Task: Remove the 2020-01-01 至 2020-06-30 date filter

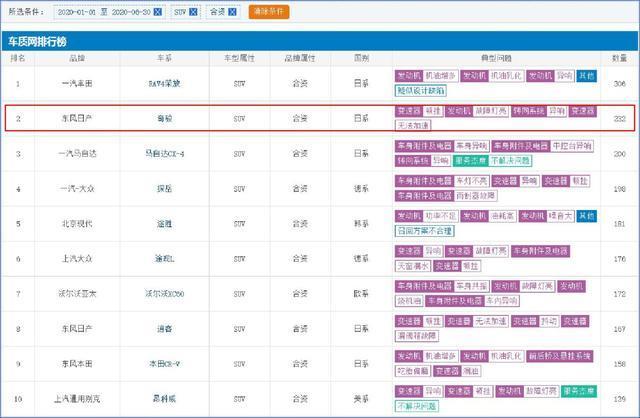Action: coord(158,12)
